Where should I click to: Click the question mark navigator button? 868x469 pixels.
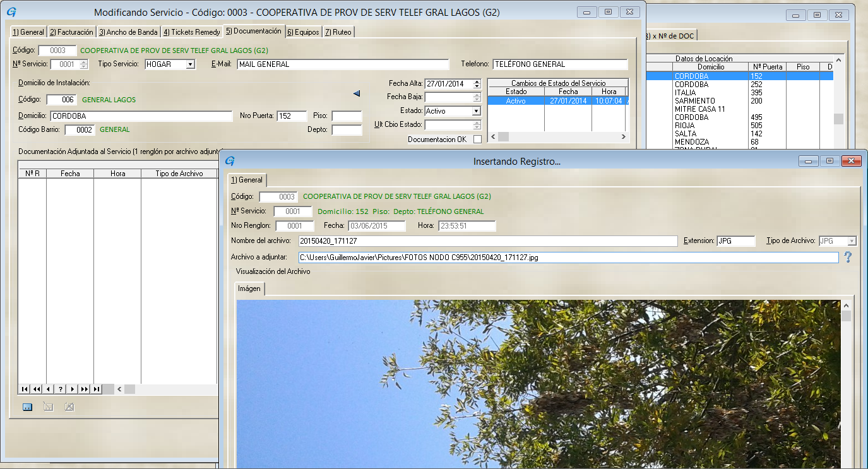(61, 389)
